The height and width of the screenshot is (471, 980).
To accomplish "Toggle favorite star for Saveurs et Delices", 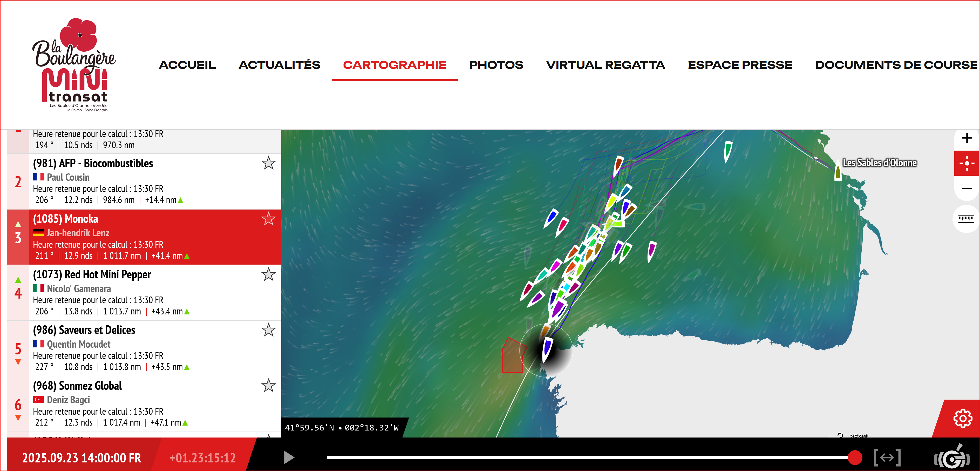I will [x=268, y=330].
